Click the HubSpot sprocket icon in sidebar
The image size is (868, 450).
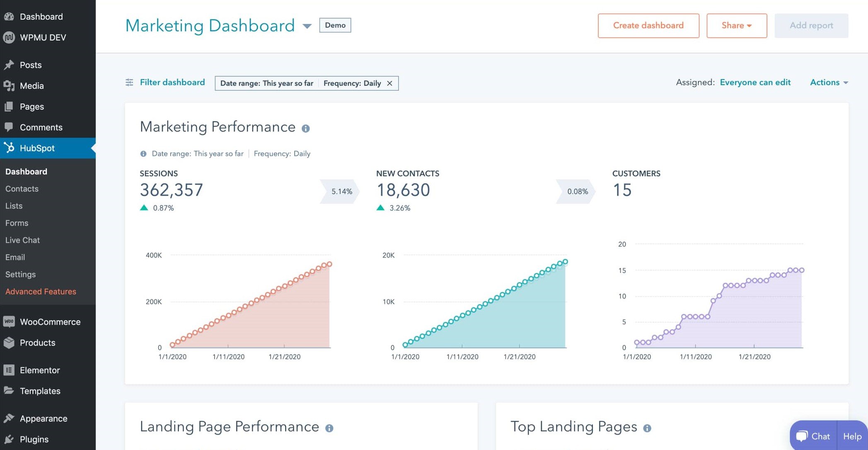(x=9, y=148)
